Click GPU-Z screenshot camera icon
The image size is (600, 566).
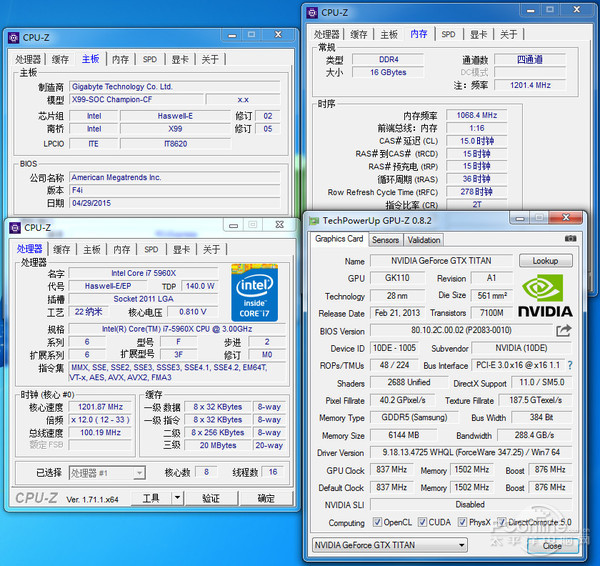(x=570, y=238)
